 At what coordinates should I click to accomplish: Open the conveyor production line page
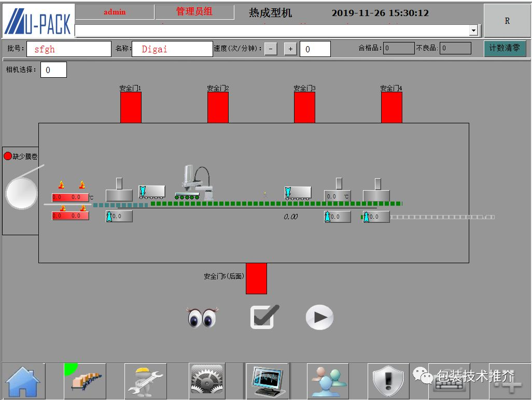85,381
